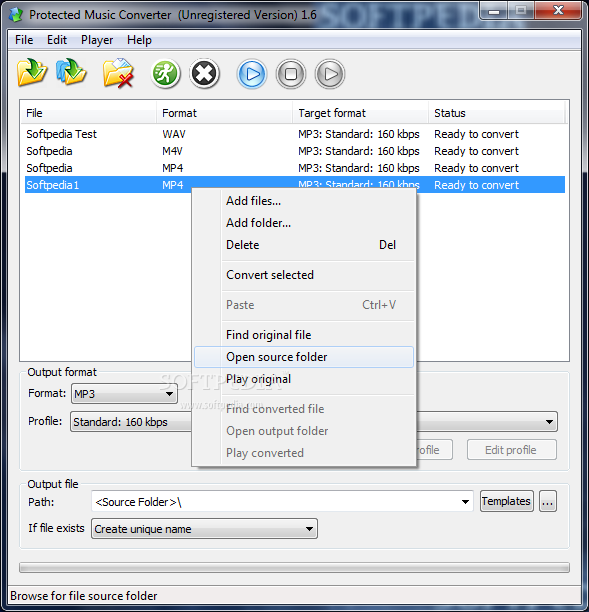Click the gray play converted button
This screenshot has width=589, height=612.
pyautogui.click(x=330, y=73)
